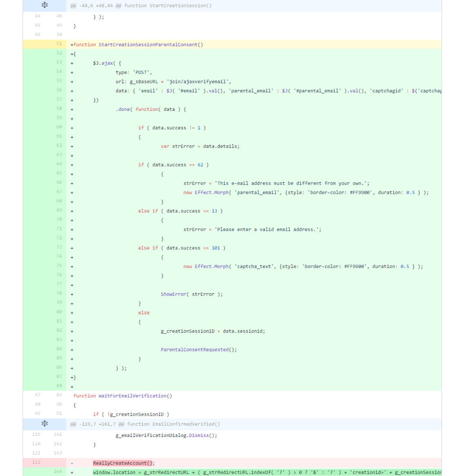
Task: Click #FF9900 color value in captcha_text line
Action: 356,266
